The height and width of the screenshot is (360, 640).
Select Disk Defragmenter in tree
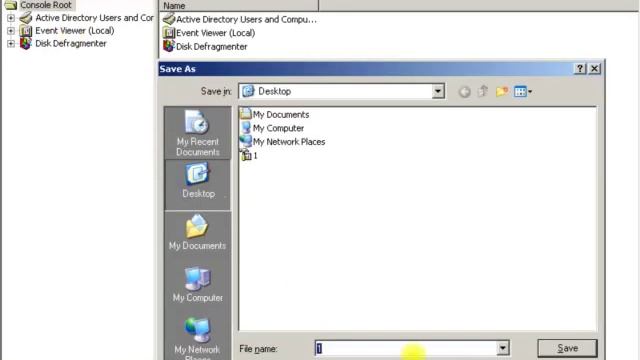pos(63,43)
